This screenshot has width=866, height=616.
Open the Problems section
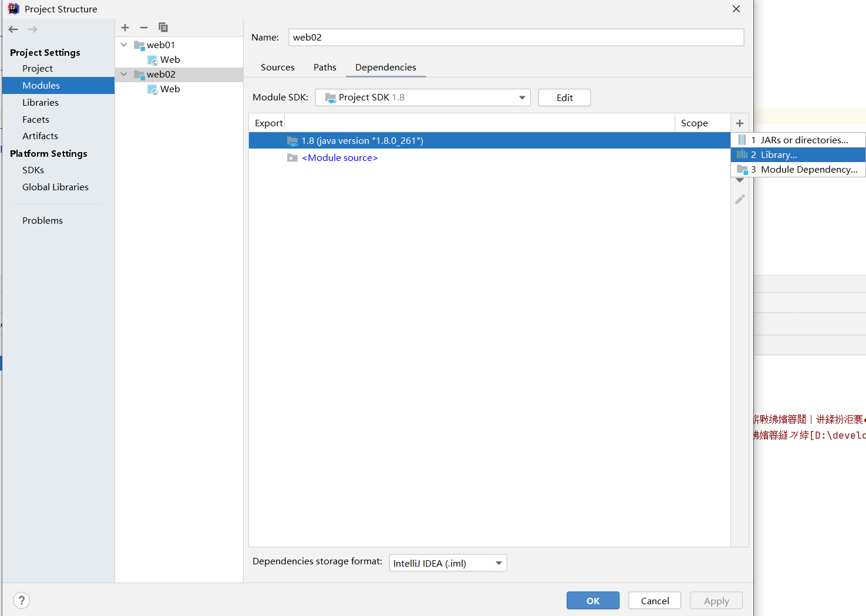pos(42,221)
